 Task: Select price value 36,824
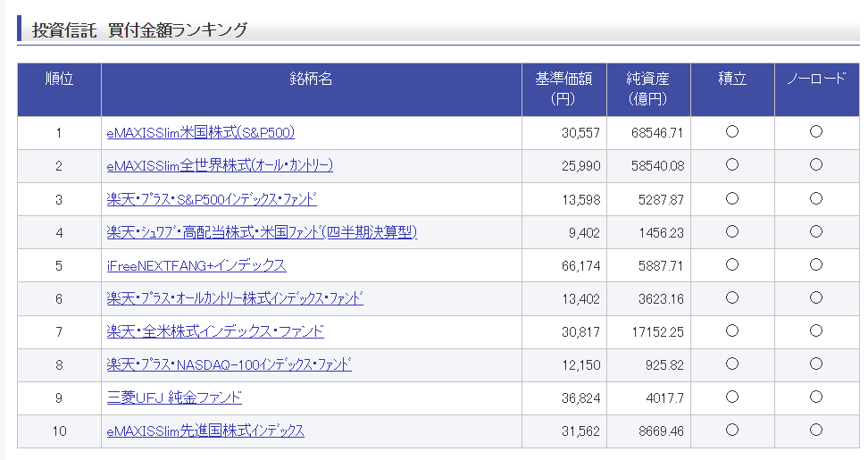click(x=580, y=398)
